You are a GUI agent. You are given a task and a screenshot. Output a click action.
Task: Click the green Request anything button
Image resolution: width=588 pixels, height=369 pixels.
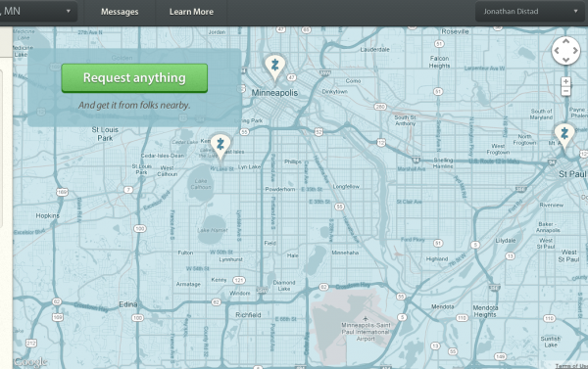[134, 78]
